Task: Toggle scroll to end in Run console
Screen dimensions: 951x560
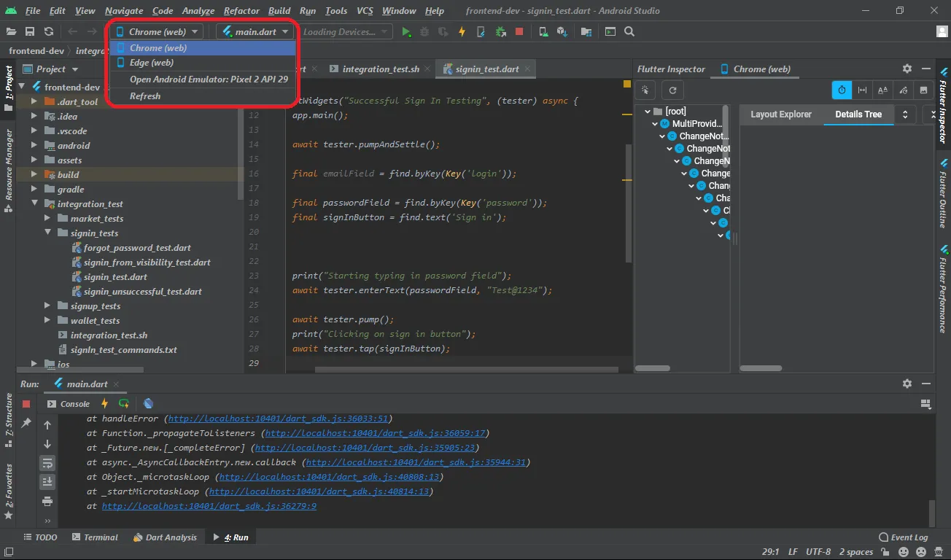Action: click(47, 481)
